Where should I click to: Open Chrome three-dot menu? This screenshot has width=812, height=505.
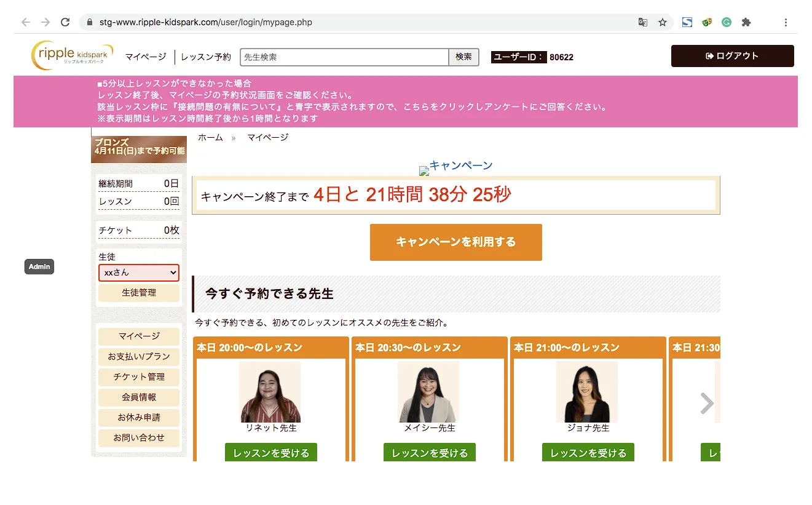click(x=786, y=22)
